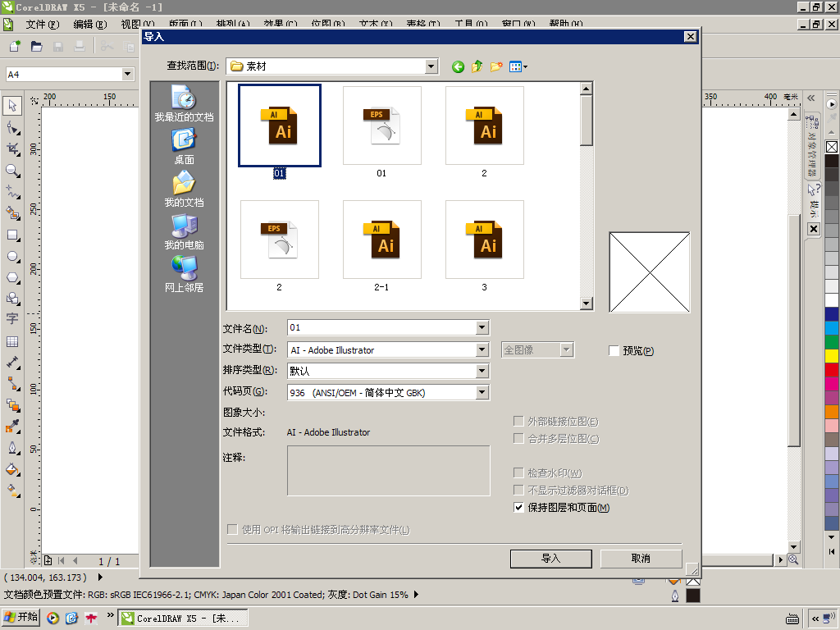This screenshot has height=630, width=840.
Task: Select the Blend interactive tool
Action: click(12, 405)
